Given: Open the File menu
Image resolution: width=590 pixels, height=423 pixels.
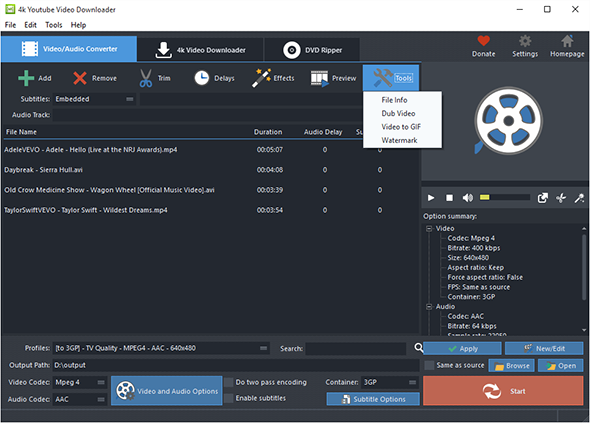Looking at the screenshot, I should click(10, 25).
